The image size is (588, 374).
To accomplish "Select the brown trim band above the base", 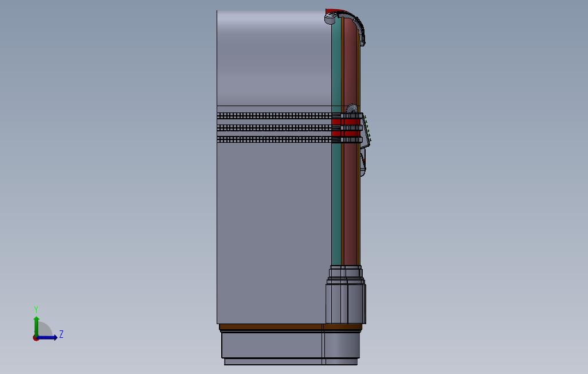I will [x=291, y=327].
